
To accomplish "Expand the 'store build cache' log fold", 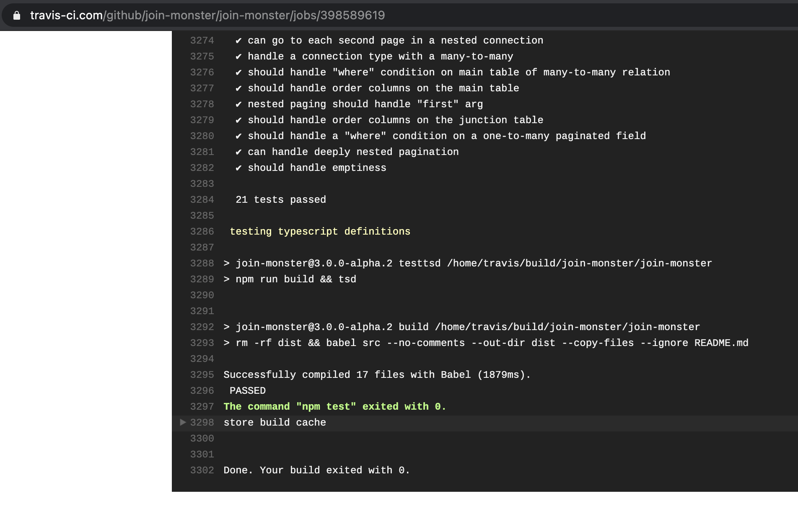I will [183, 422].
